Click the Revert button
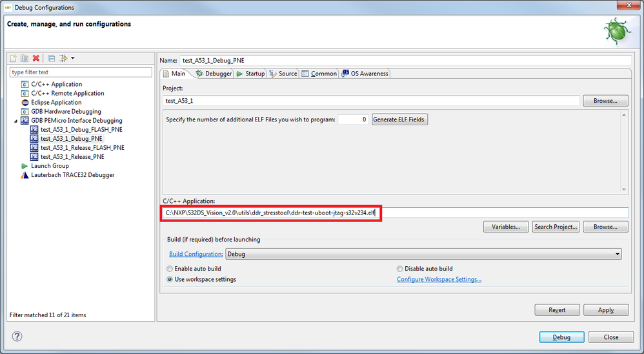644x354 pixels. point(557,310)
